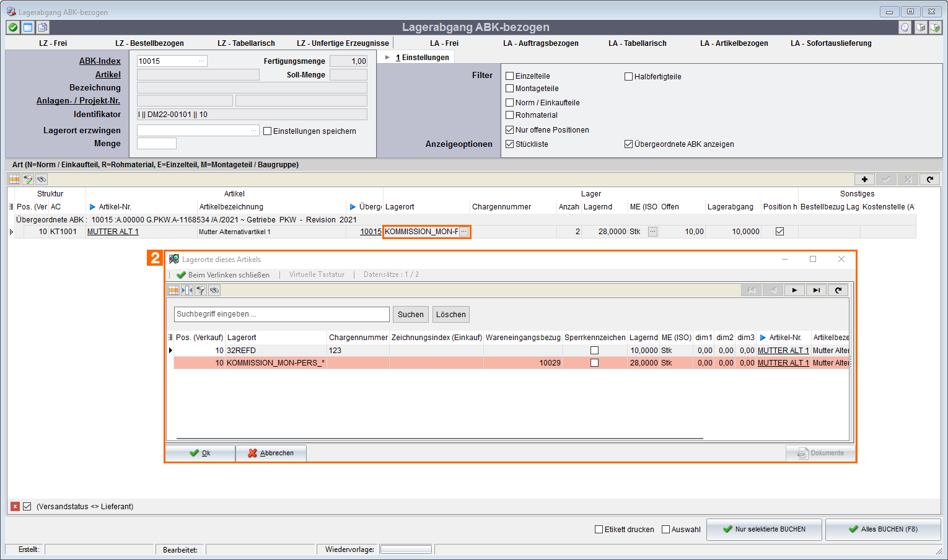Click the refresh arrow in main grid toolbar

930,179
